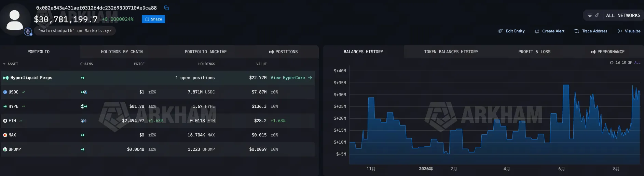Click the $2,494.97 ETH price cell
644x176 pixels.
tap(133, 121)
